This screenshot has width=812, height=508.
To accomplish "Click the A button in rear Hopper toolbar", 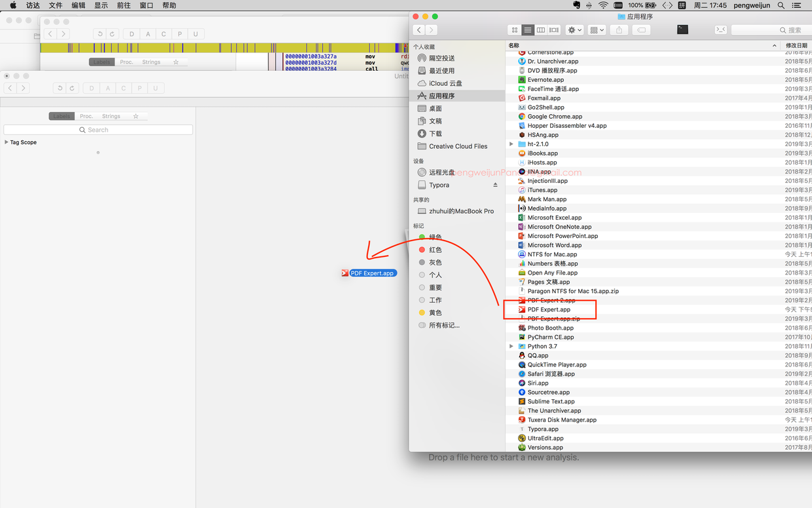I will click(x=148, y=34).
